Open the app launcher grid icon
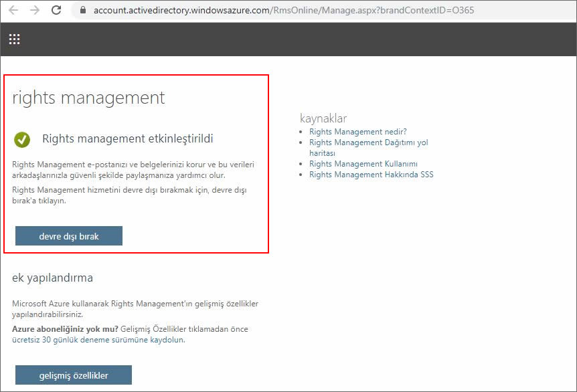This screenshot has width=577, height=392. tap(14, 39)
